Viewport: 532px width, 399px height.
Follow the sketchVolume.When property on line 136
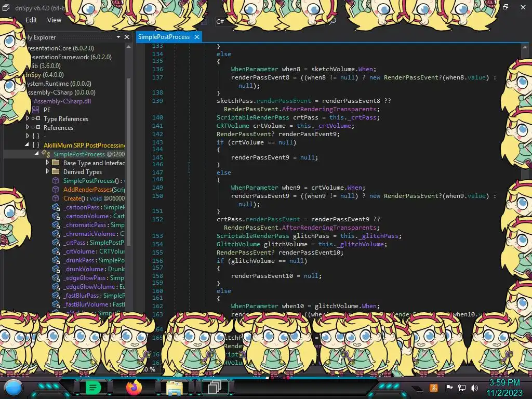pos(365,69)
